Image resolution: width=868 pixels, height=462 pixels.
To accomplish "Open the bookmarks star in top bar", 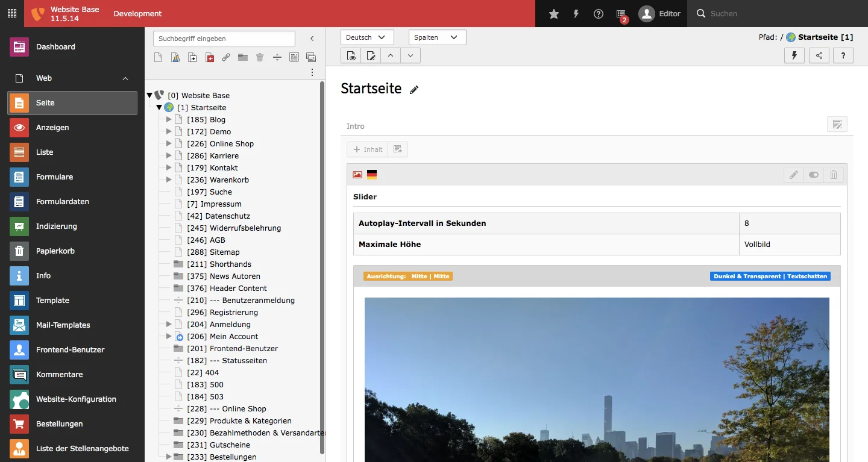I will coord(554,14).
